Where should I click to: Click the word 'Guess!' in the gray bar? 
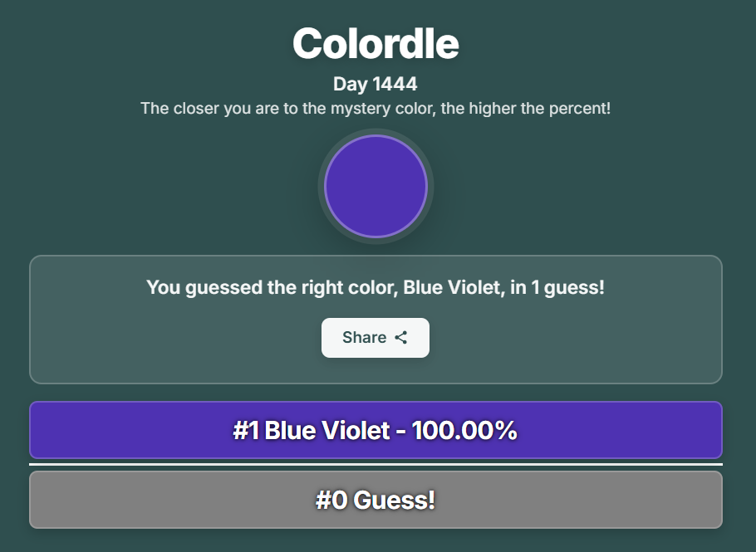(394, 501)
